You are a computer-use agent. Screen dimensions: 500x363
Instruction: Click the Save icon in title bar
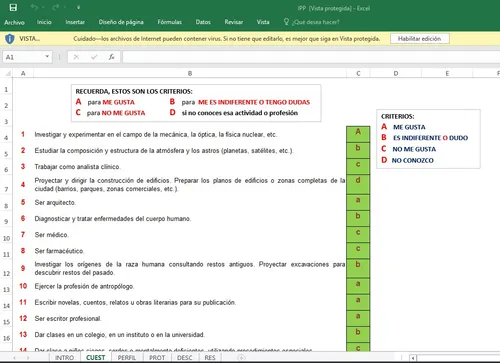point(13,7)
